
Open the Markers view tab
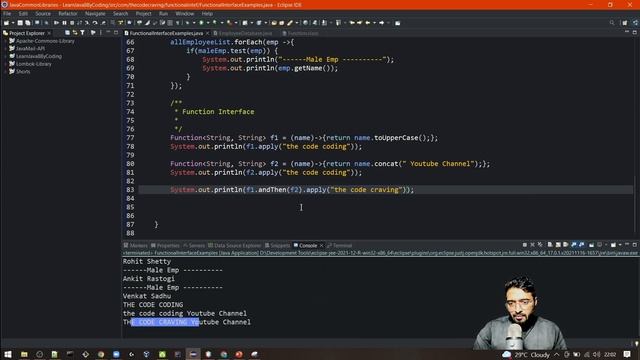[x=136, y=245]
